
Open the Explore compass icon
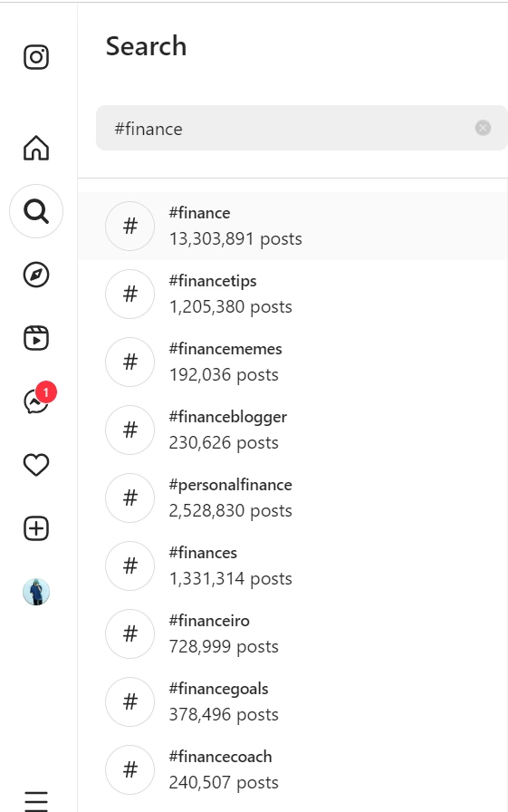36,275
